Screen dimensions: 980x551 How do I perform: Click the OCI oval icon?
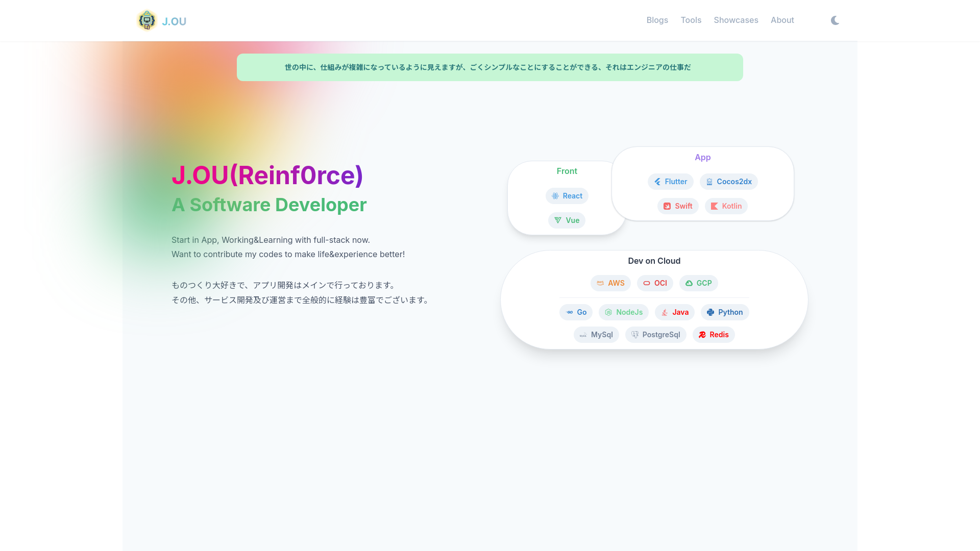click(647, 283)
